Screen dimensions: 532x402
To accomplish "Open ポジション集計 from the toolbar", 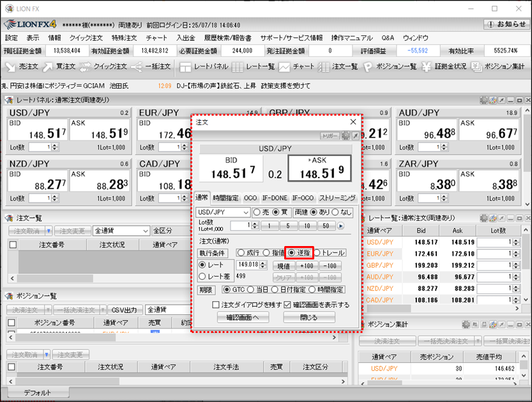I will tap(498, 66).
